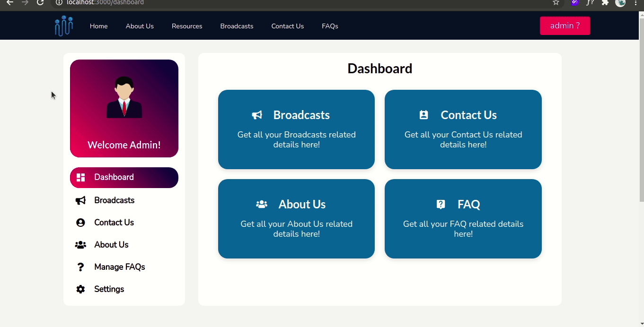This screenshot has height=327, width=644.
Task: Click the Dashboard grid icon in sidebar
Action: [x=80, y=177]
